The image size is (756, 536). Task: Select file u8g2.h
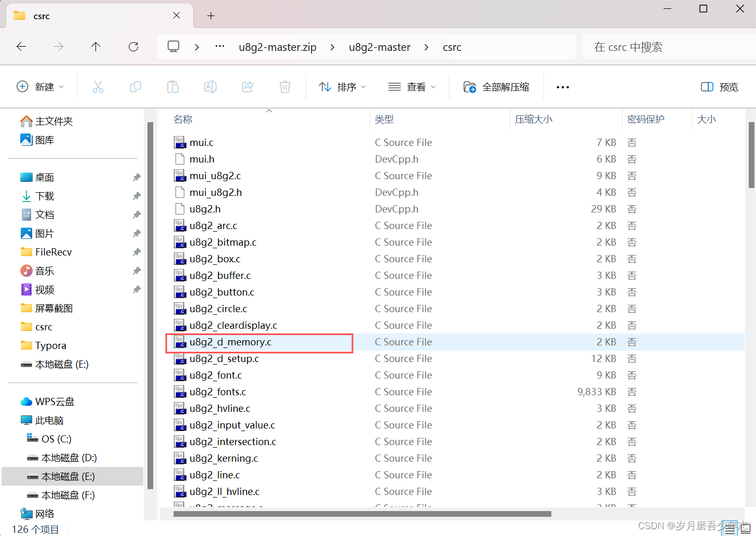pos(205,209)
